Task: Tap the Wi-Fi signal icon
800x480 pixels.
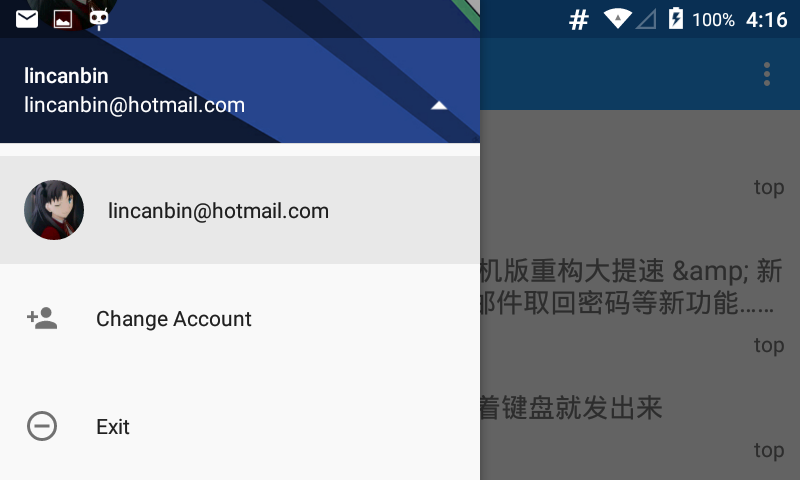Action: [x=617, y=19]
